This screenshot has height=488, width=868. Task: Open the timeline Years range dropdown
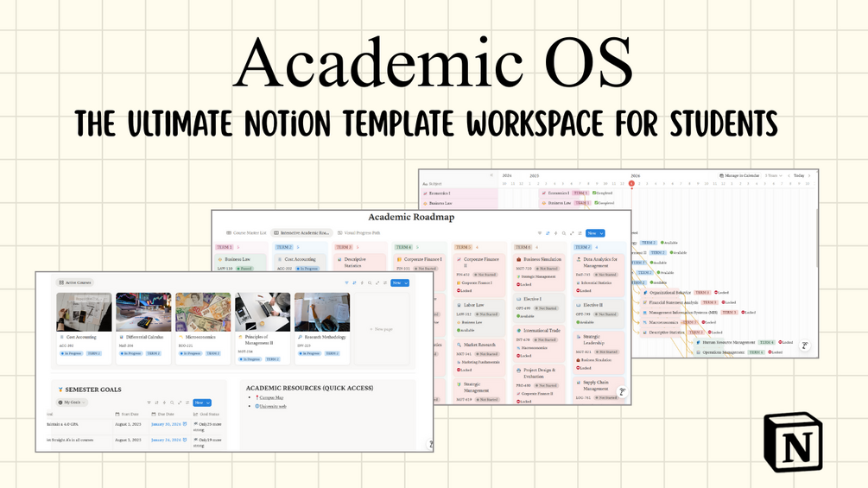pos(773,175)
